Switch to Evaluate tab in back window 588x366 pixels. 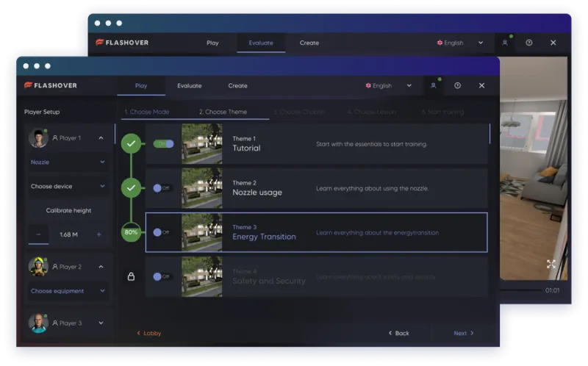261,43
